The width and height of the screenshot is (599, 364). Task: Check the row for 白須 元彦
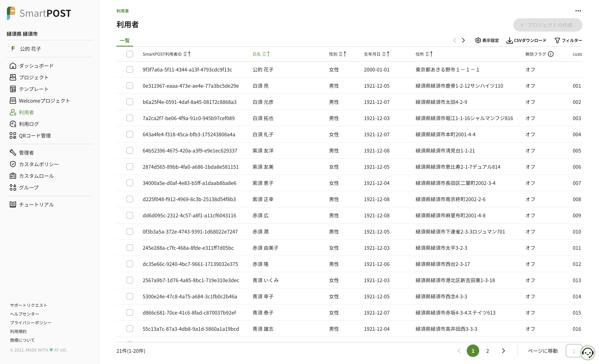click(x=130, y=102)
